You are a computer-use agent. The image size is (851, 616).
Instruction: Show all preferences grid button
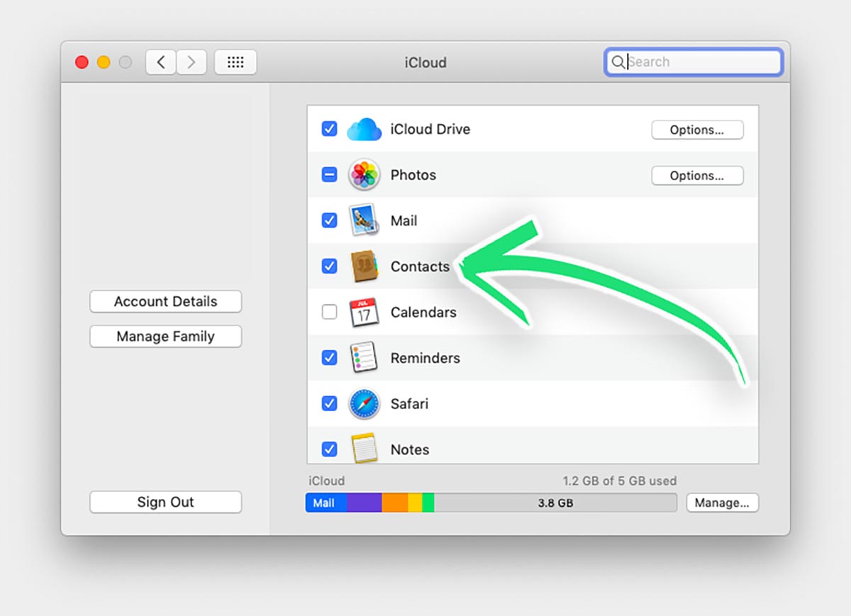(235, 62)
